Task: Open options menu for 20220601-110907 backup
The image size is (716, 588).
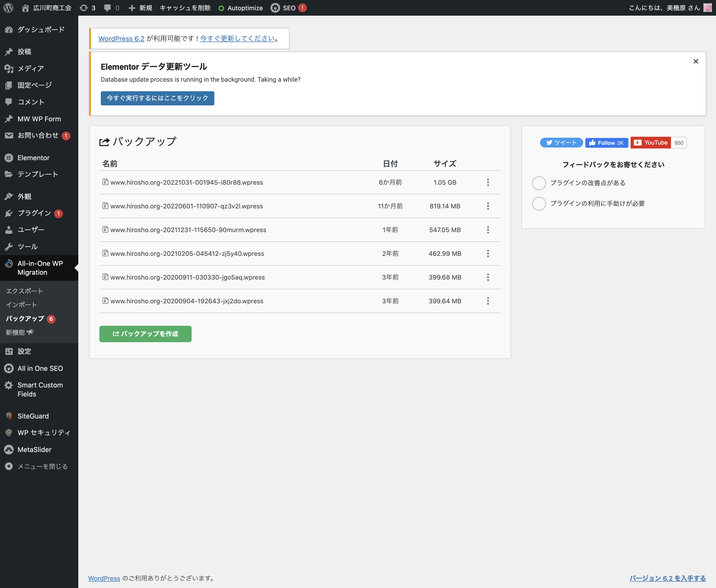Action: pyautogui.click(x=488, y=206)
